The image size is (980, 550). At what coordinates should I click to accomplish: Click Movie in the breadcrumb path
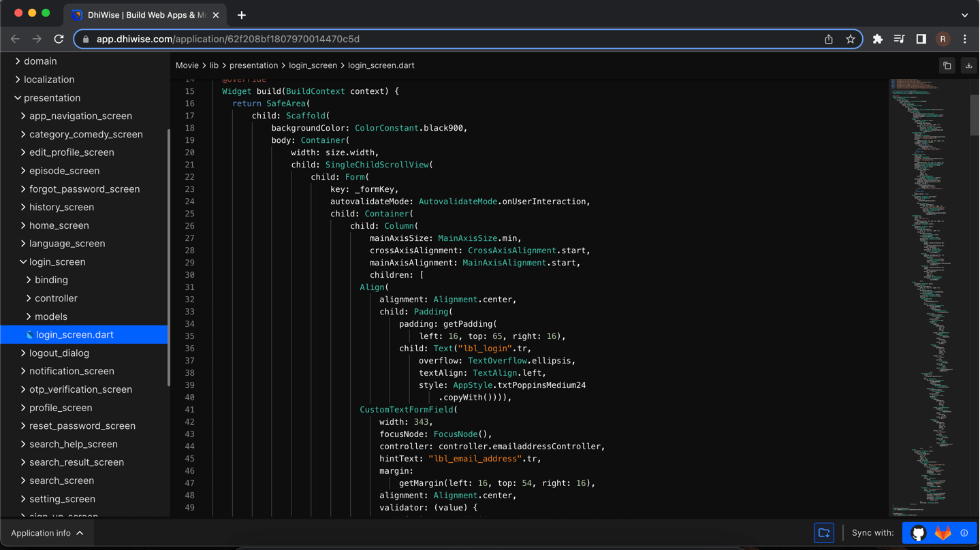(187, 65)
